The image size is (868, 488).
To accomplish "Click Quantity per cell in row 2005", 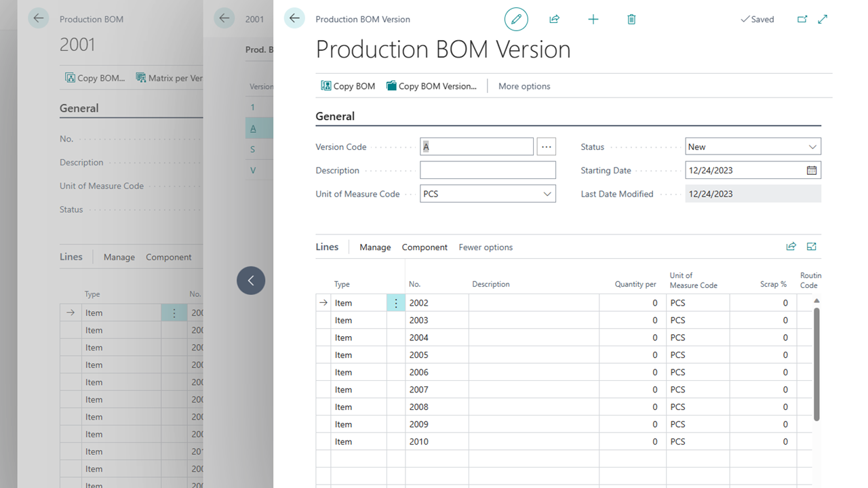I will tap(633, 354).
